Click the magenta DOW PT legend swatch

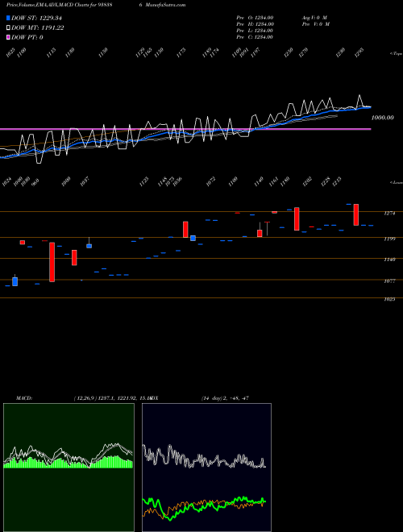tap(8, 37)
